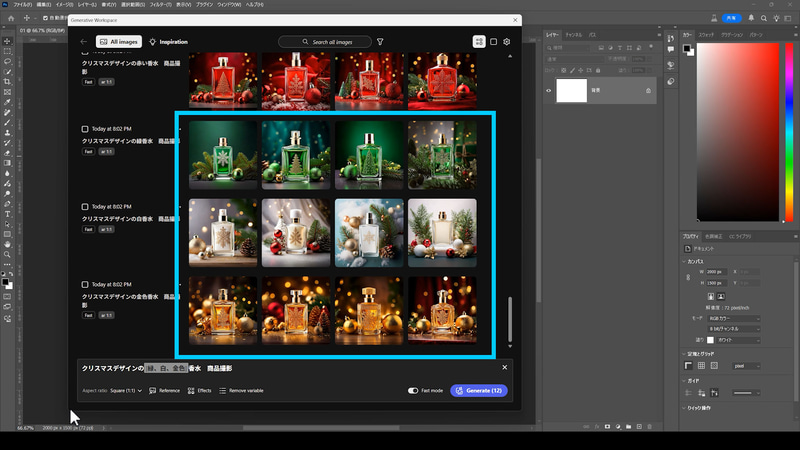
Task: Hide the 背景 layer with eye icon
Action: coord(548,90)
